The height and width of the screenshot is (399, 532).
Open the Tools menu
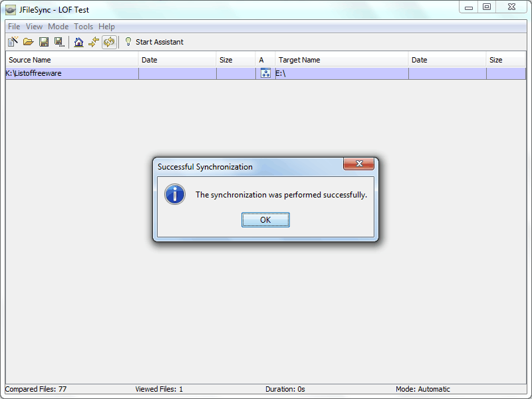click(84, 27)
